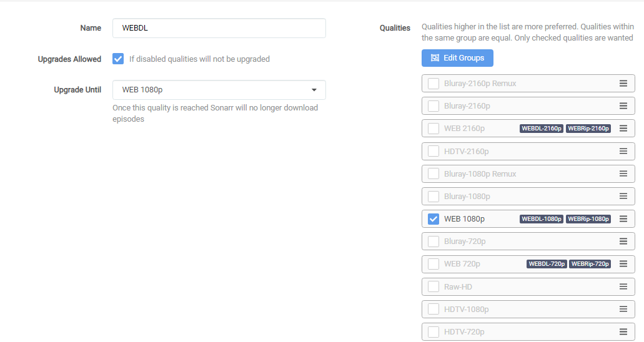Viewport: 644px width, 342px height.
Task: Disable the Upgrades Allowed checkbox
Action: click(118, 59)
